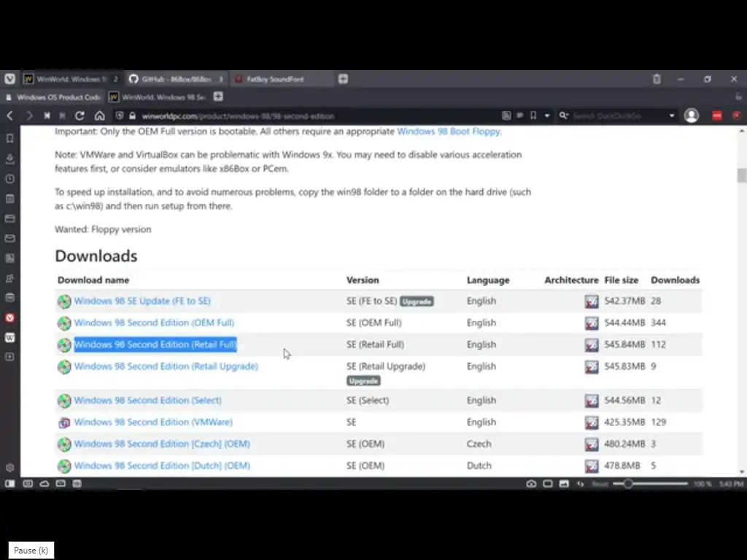
Task: Switch to GitHub 86Box tab
Action: 176,79
